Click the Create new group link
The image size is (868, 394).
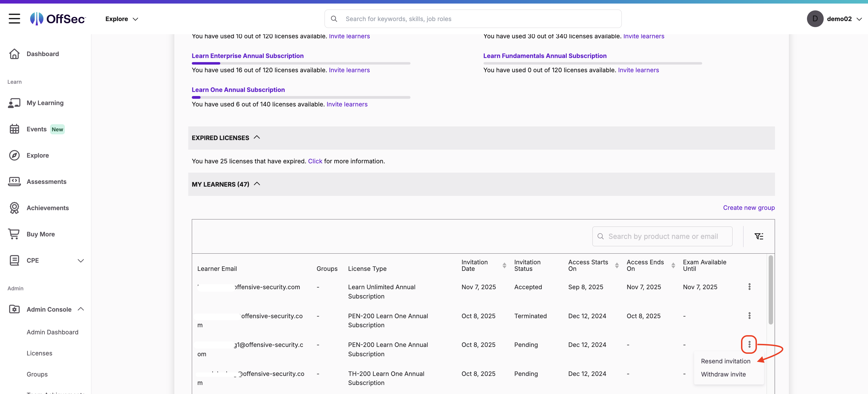pos(748,208)
